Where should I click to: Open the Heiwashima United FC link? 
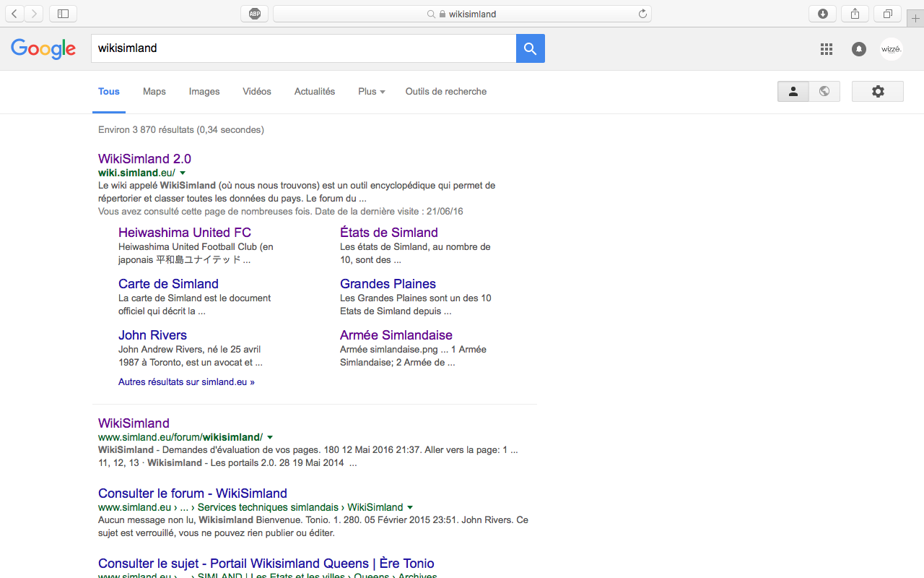(185, 233)
